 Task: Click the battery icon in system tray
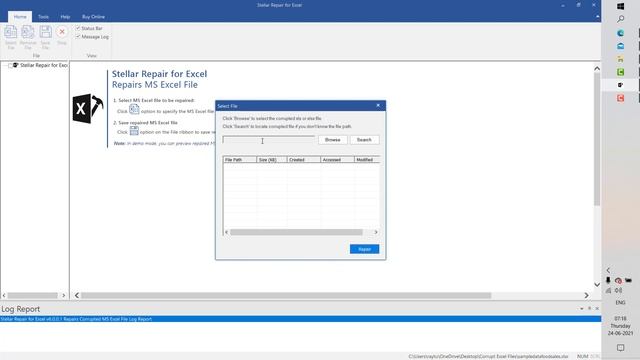tap(628, 280)
